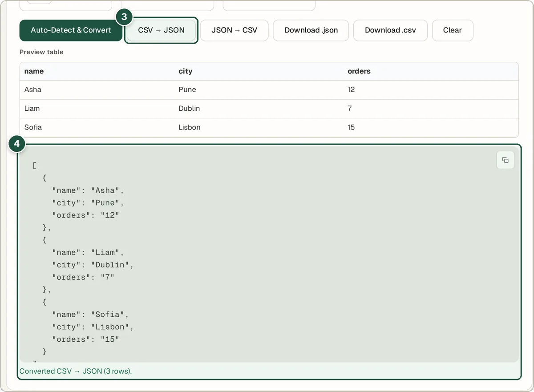Click the status message 'Converted CSV → JSON (3 rows).'

click(76, 371)
